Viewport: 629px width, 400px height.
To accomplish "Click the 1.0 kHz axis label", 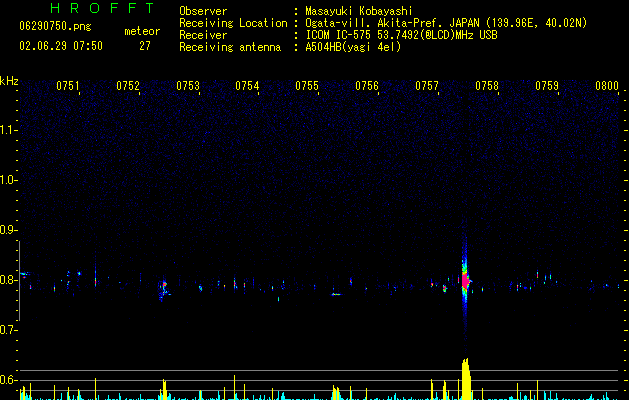I will (x=7, y=180).
